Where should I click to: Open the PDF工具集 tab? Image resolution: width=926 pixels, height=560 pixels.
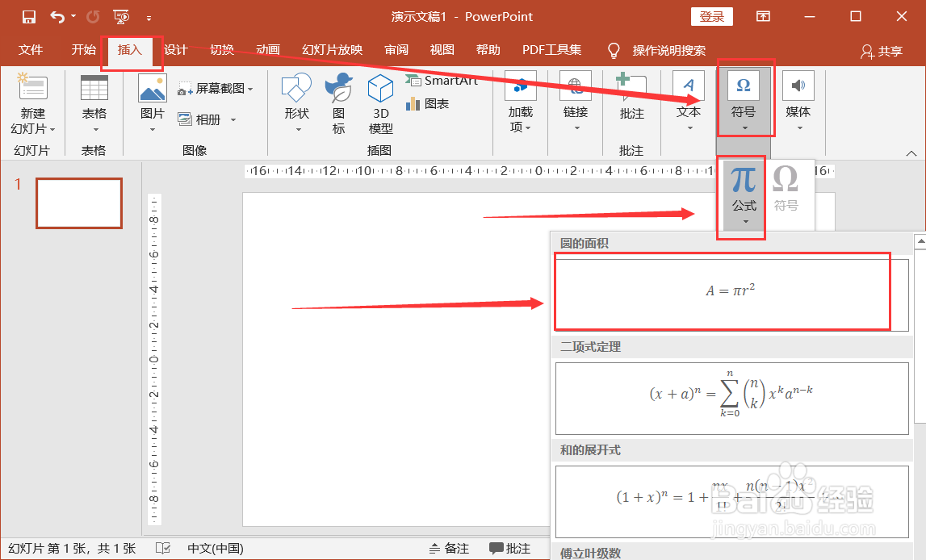551,50
